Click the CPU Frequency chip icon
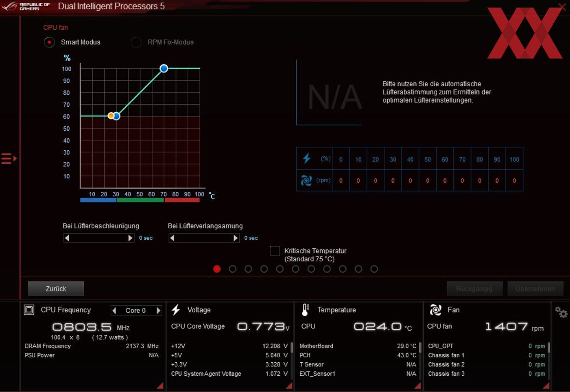Image resolution: width=570 pixels, height=392 pixels. pyautogui.click(x=29, y=310)
